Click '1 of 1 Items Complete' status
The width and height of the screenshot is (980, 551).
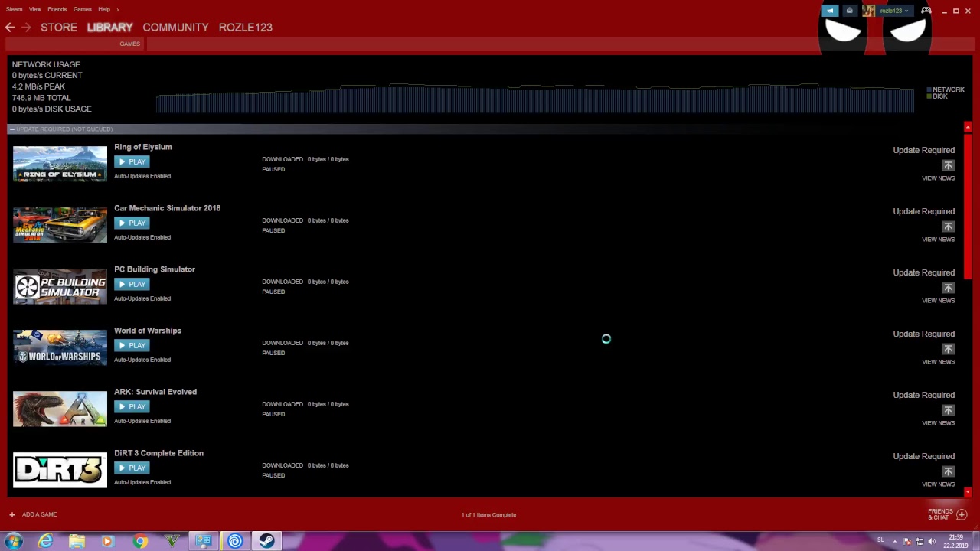point(488,515)
